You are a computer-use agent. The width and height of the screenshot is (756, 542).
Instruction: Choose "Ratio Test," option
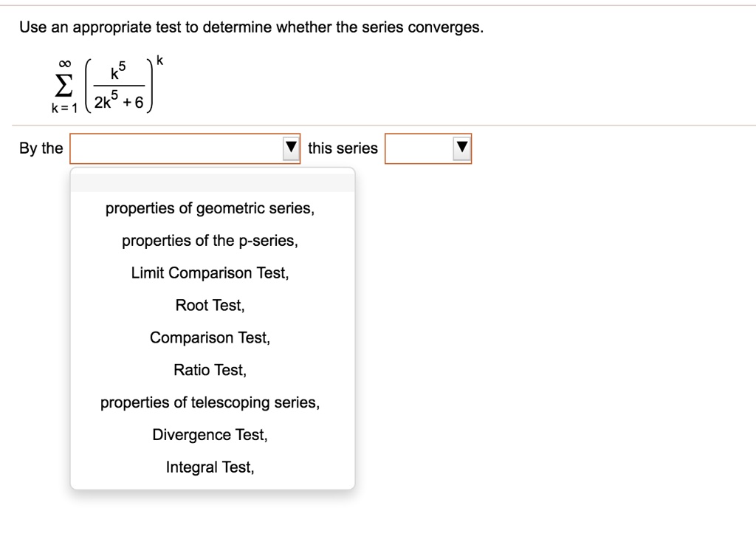tap(210, 370)
